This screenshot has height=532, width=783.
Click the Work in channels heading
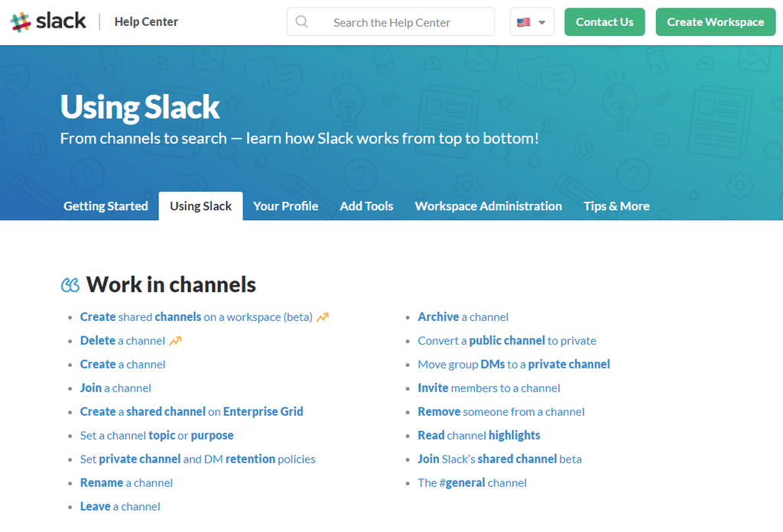(x=171, y=284)
